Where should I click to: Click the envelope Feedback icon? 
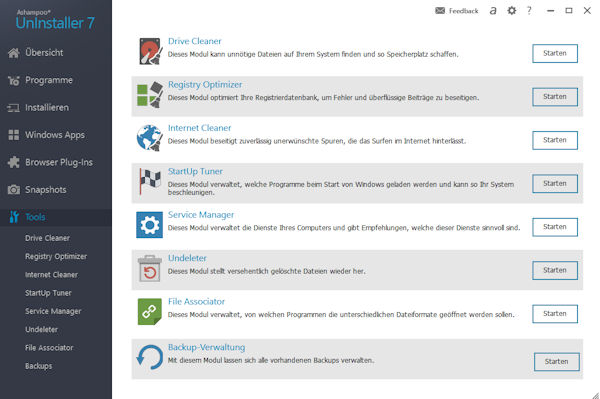pos(440,10)
